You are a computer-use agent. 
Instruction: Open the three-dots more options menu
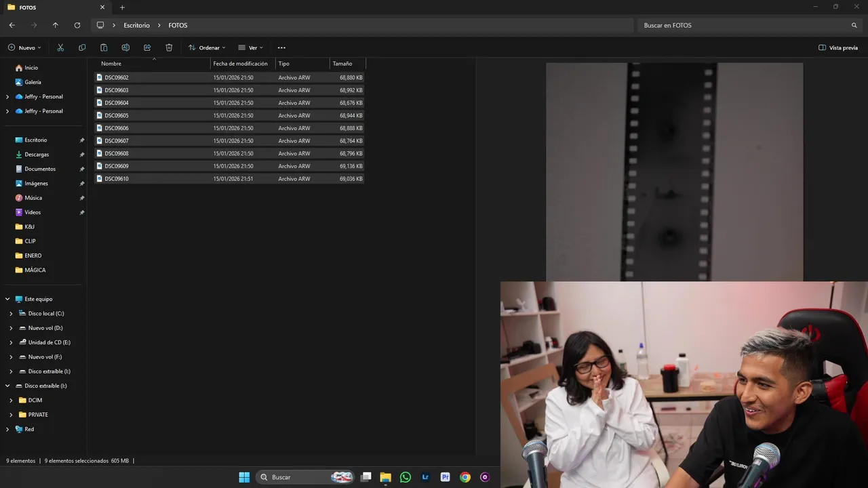pos(281,47)
